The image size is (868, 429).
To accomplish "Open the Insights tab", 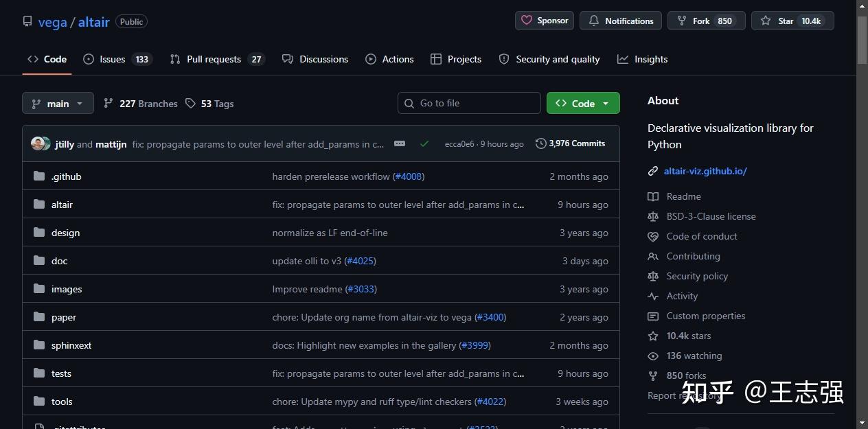I will coord(643,59).
